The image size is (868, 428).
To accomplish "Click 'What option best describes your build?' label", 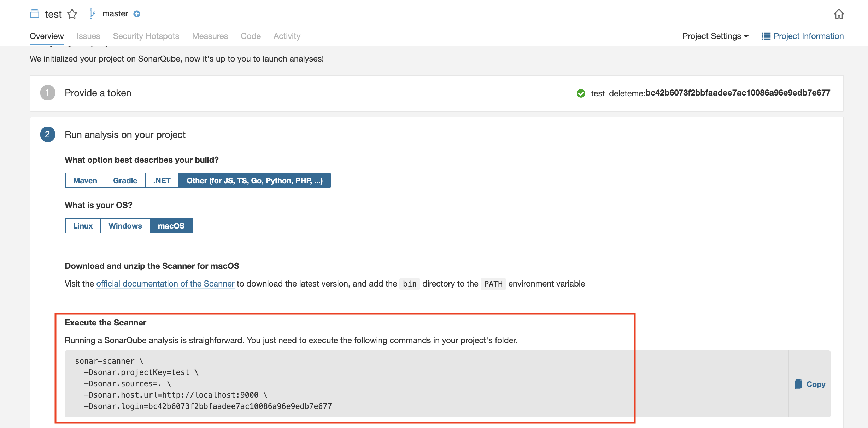I will [x=142, y=160].
